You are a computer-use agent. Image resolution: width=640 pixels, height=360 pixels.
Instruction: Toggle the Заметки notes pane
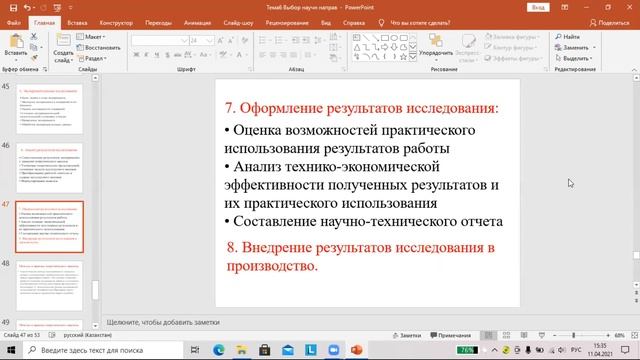pyautogui.click(x=407, y=335)
